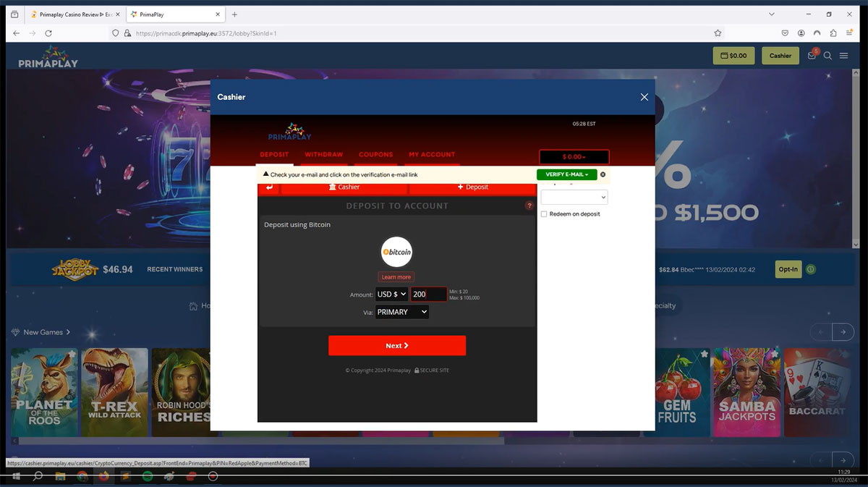Open the red question mark help icon

529,206
